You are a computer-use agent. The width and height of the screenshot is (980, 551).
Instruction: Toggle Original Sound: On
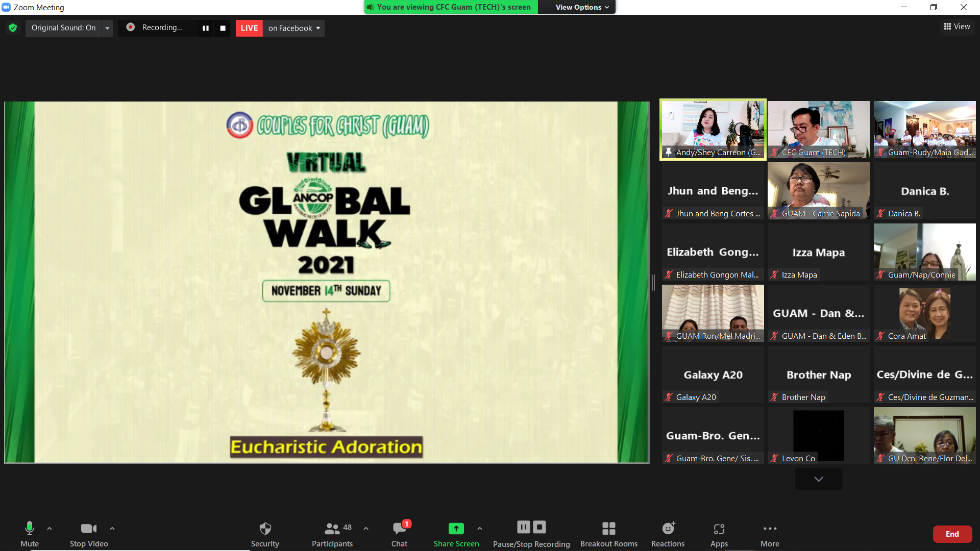[63, 28]
